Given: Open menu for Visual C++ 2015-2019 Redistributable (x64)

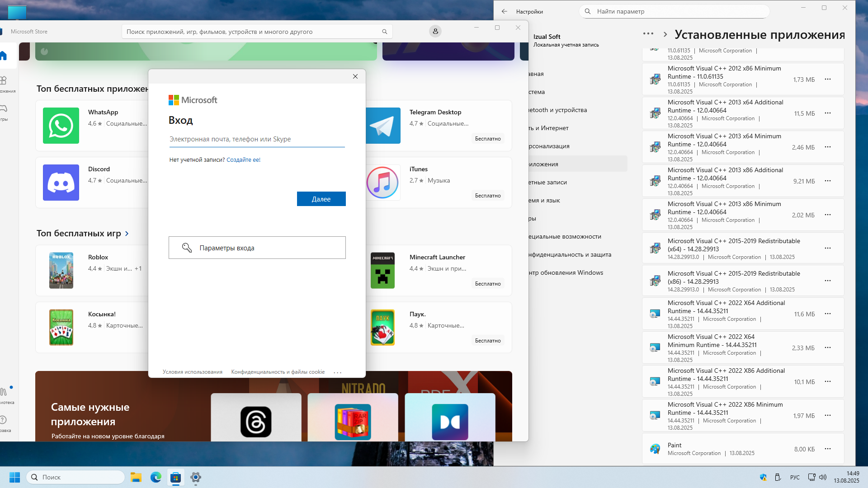Looking at the screenshot, I should (x=827, y=248).
